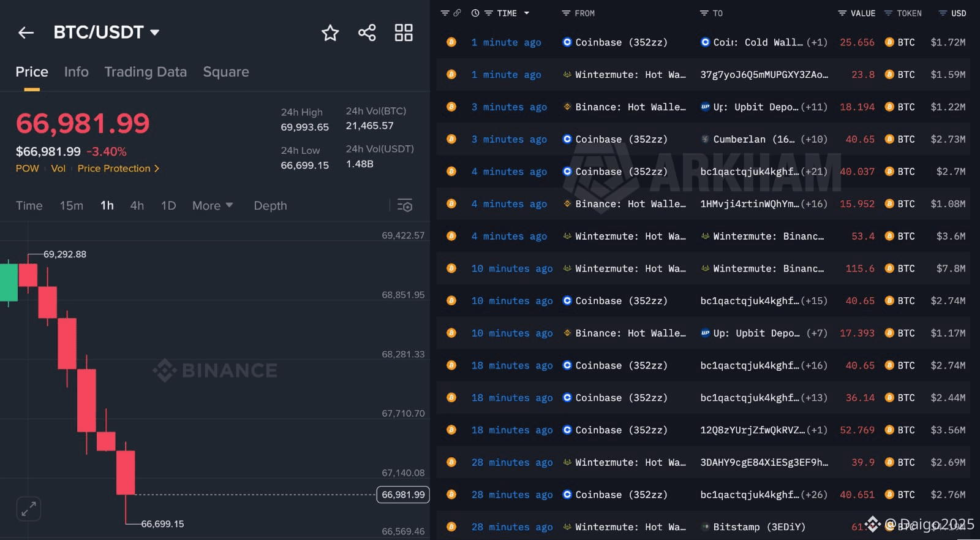The width and height of the screenshot is (980, 540).
Task: Open the Square tab
Action: point(226,72)
